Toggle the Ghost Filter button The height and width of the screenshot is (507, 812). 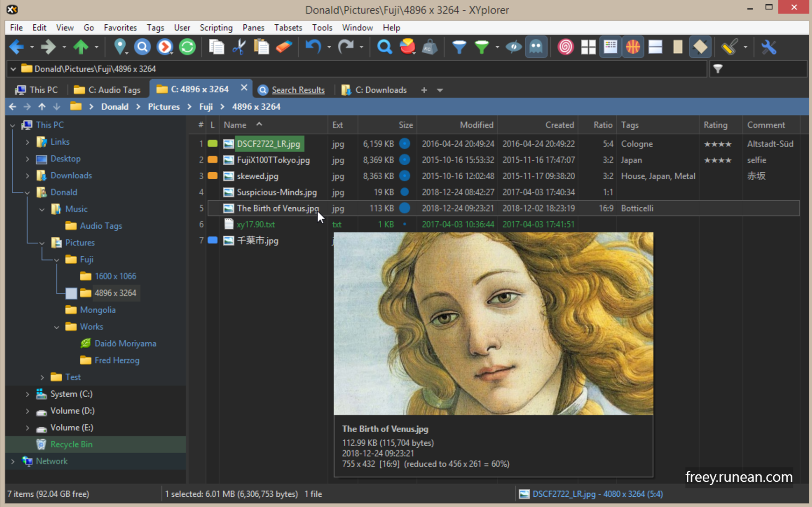536,47
